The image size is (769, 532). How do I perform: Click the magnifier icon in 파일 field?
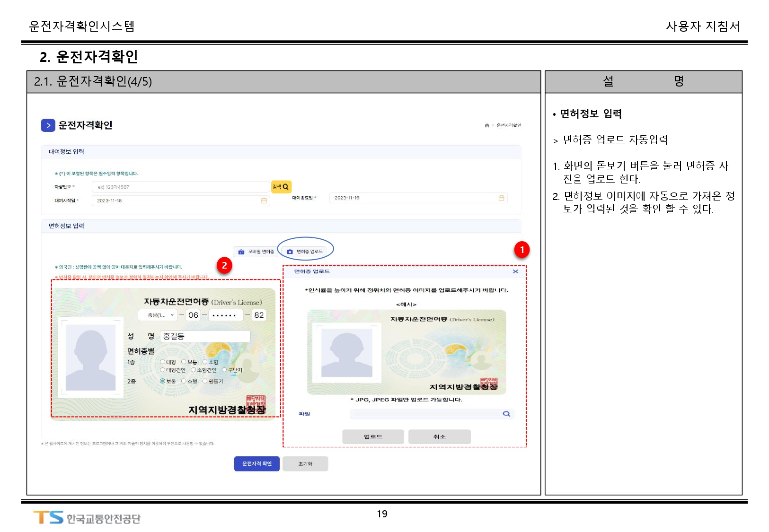pos(506,414)
